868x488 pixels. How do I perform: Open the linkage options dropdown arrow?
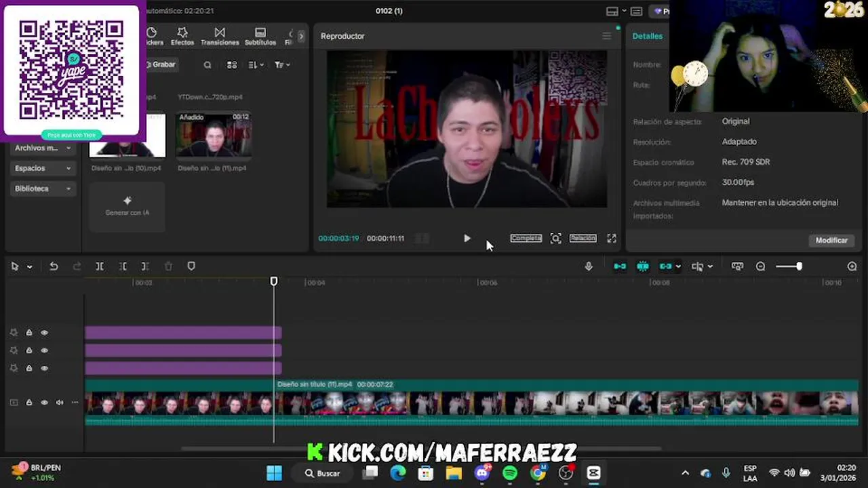(x=678, y=266)
